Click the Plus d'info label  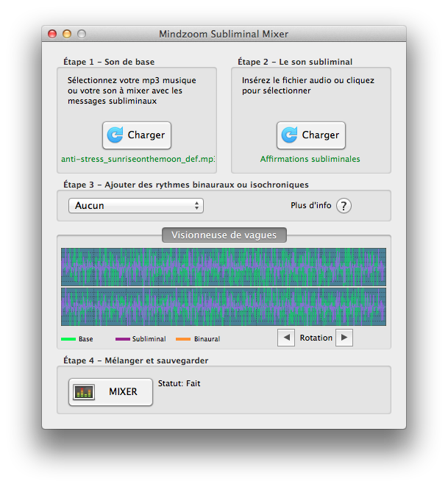click(x=311, y=205)
